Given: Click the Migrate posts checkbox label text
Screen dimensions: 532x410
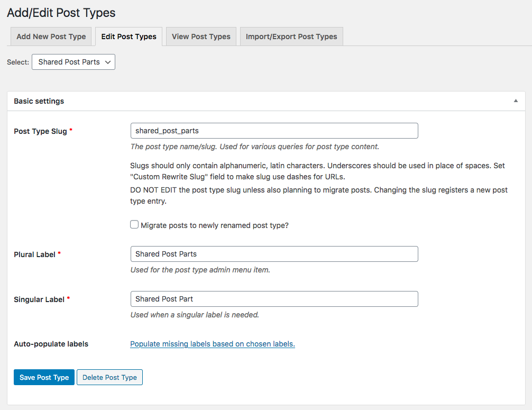Looking at the screenshot, I should (214, 225).
